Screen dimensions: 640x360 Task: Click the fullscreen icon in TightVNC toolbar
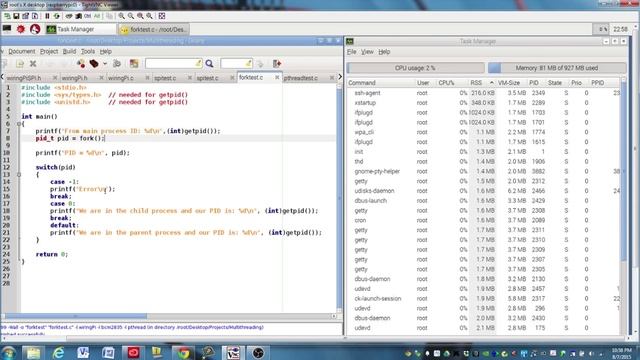click(x=162, y=16)
